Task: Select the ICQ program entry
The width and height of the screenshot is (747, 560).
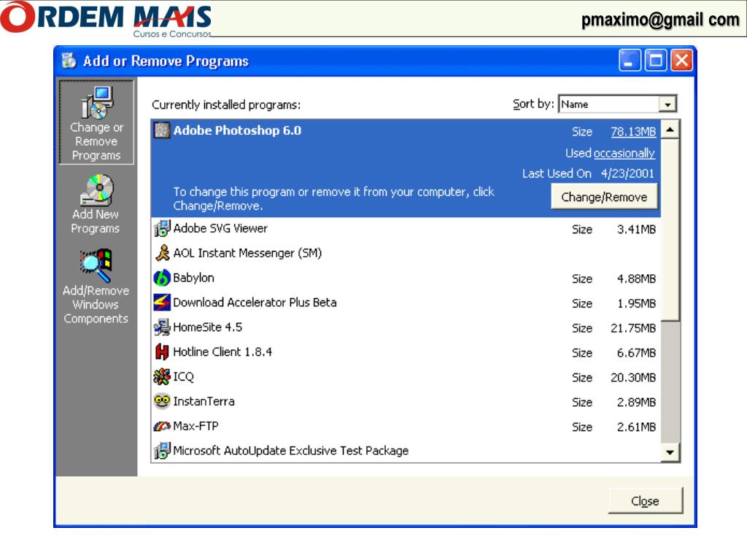Action: [x=406, y=377]
